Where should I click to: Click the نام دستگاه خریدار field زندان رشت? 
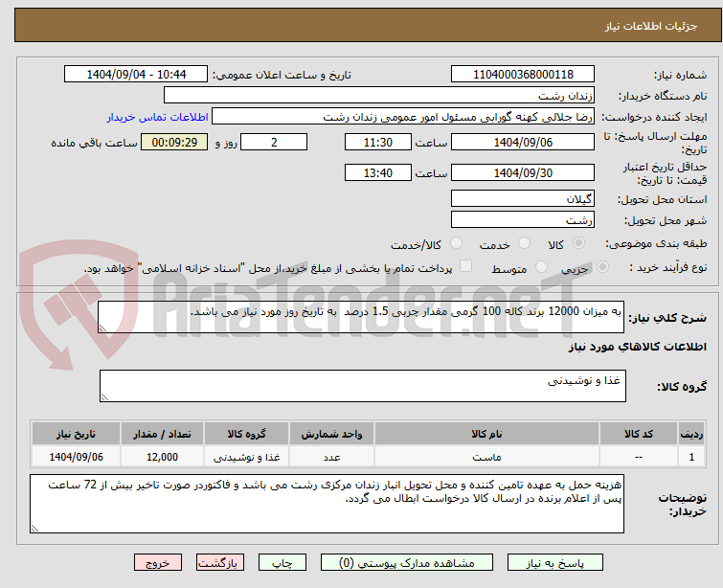click(x=379, y=96)
